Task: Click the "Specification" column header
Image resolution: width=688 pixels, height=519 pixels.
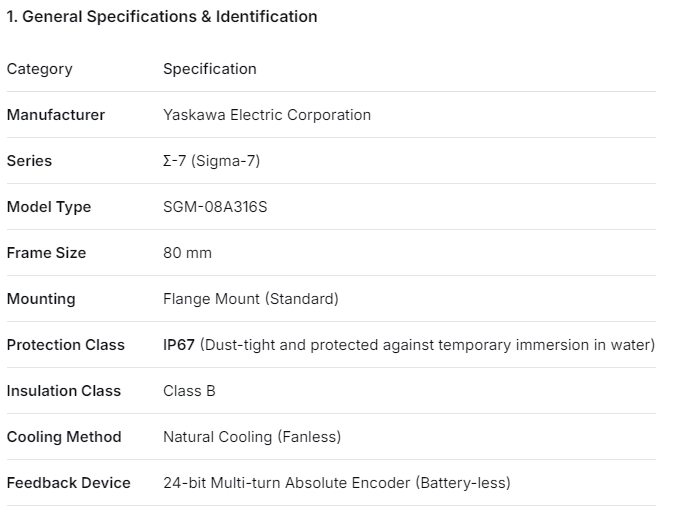Action: (210, 69)
